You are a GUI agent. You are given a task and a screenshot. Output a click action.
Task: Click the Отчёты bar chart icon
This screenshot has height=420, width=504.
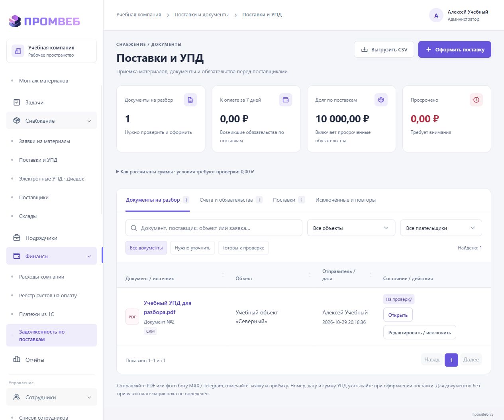tap(17, 359)
